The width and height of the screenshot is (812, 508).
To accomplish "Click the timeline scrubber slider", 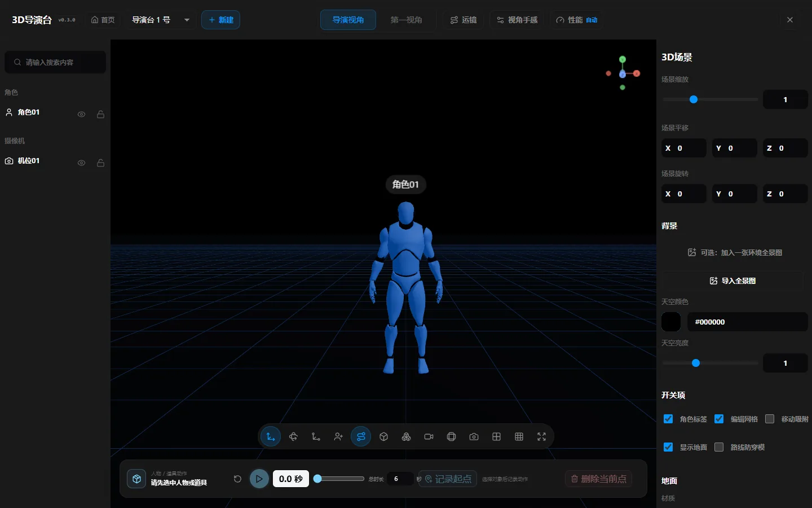I will pos(339,479).
